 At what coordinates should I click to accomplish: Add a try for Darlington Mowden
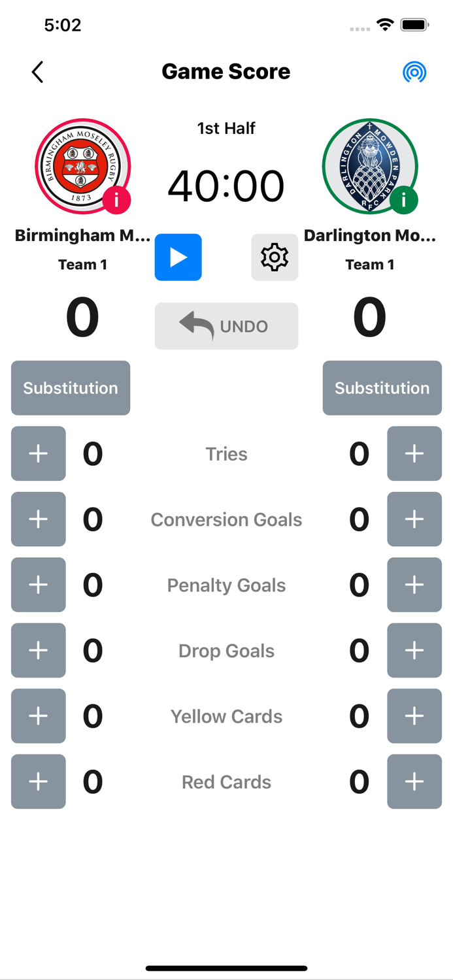(414, 453)
